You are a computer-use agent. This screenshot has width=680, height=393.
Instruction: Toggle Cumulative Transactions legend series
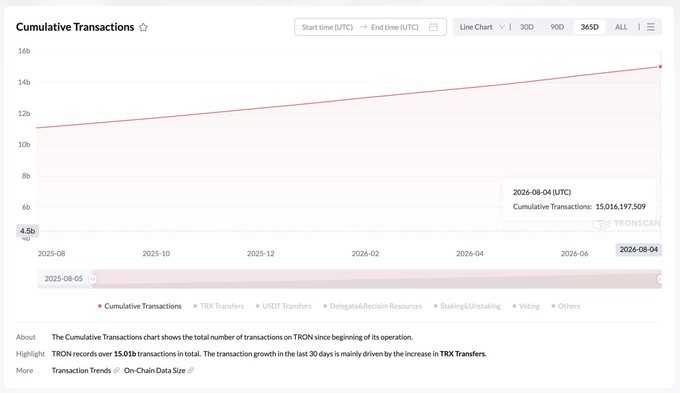pyautogui.click(x=139, y=306)
